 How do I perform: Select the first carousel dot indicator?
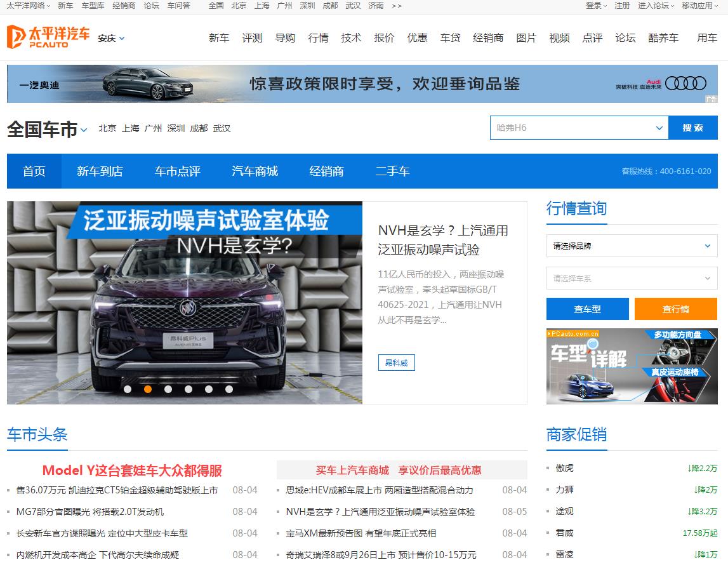[x=128, y=389]
